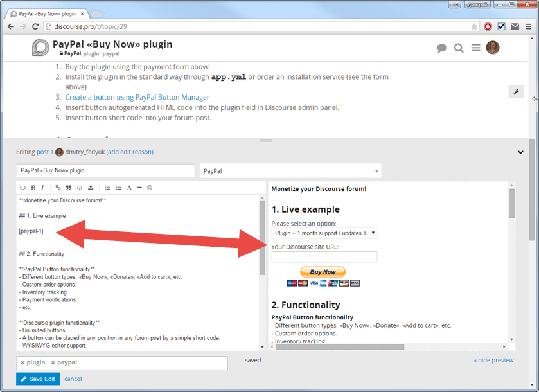Viewport: 539px width, 392px height.
Task: Click the speech bubble icon in the editor toolbar
Action: (22, 188)
